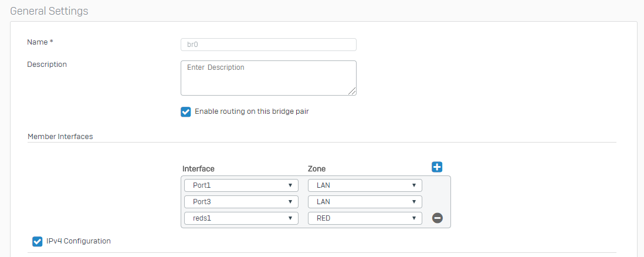The width and height of the screenshot is (644, 257).
Task: Click the 'Enable routing on this bridge pair' label
Action: [251, 111]
